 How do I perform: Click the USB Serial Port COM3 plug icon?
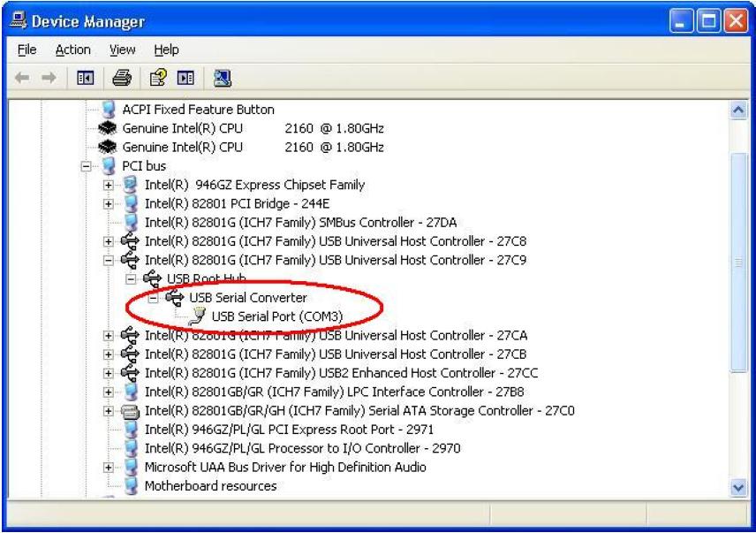click(x=197, y=316)
